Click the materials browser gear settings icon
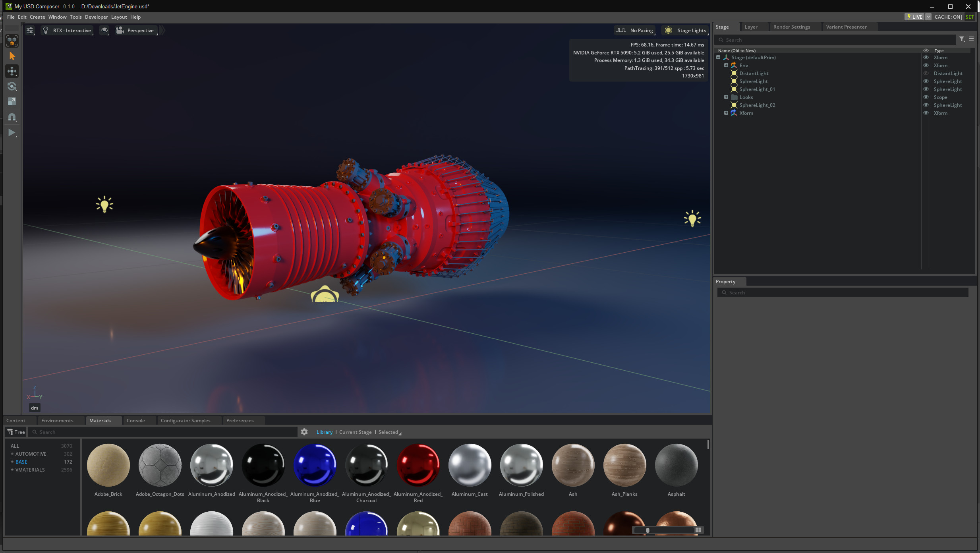The image size is (980, 553). pos(304,432)
